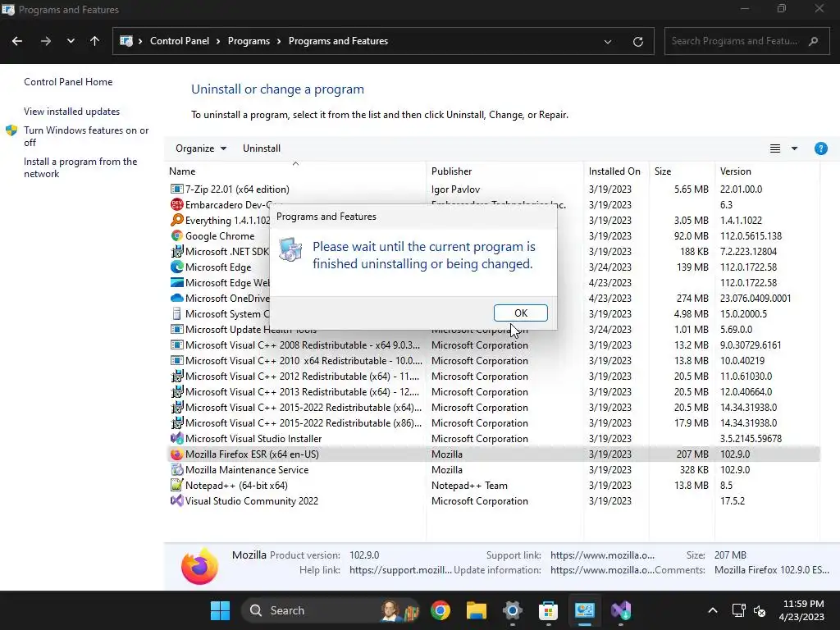Select the Notepad++ entry icon
The width and height of the screenshot is (840, 630).
tap(176, 486)
